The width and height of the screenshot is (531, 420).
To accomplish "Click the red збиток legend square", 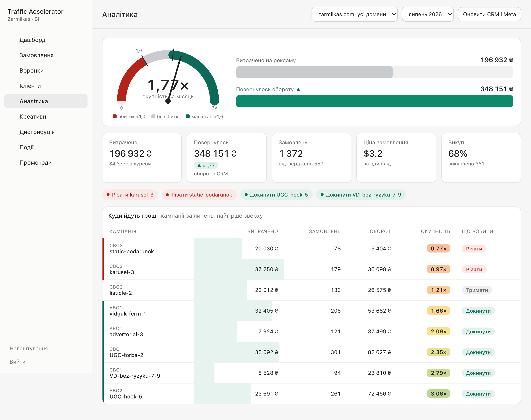I will [x=115, y=116].
